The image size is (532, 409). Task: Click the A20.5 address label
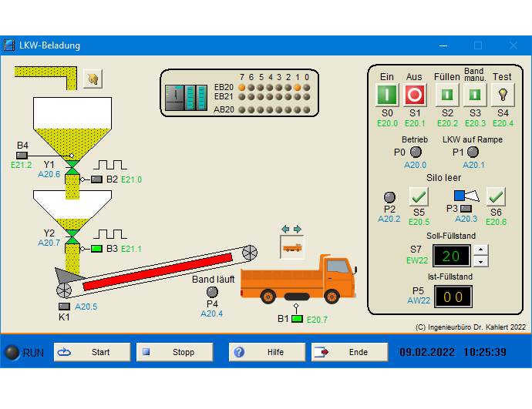pyautogui.click(x=86, y=307)
